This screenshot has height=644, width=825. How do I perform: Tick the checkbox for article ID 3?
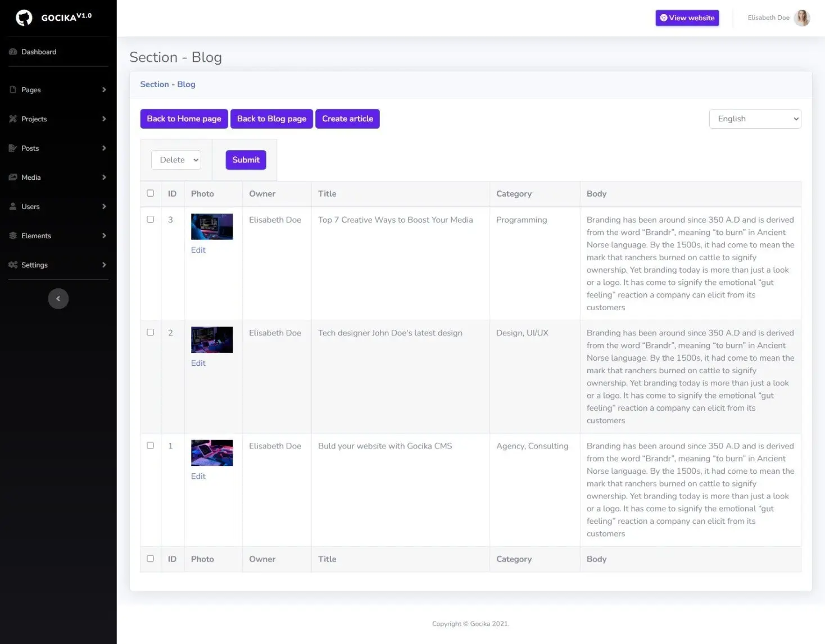pyautogui.click(x=151, y=219)
